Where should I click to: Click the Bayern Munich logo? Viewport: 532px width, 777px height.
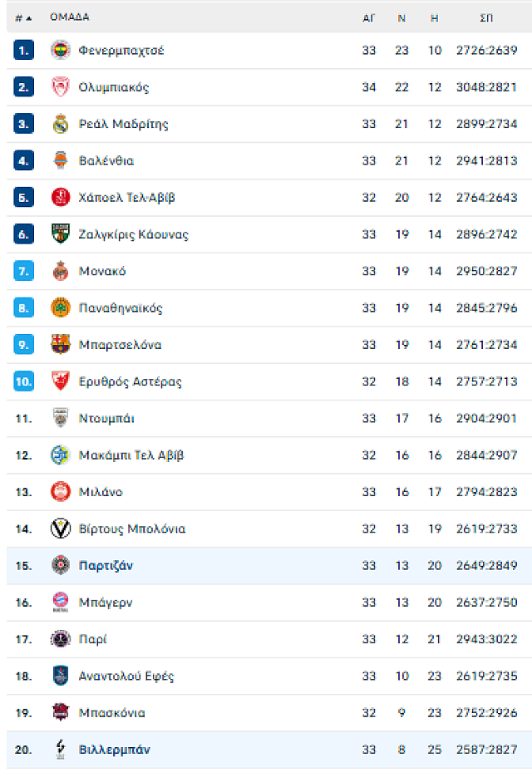(x=61, y=602)
